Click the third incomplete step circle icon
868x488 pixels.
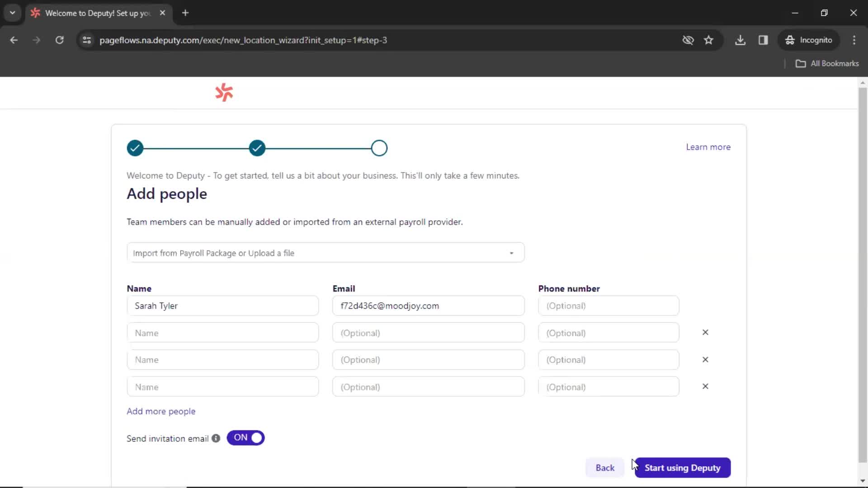point(379,148)
